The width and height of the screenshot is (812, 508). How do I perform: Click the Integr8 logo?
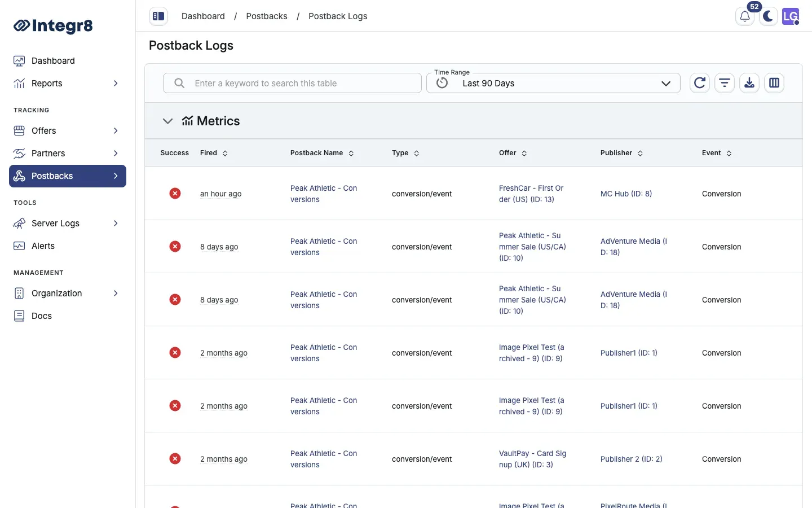(x=53, y=25)
